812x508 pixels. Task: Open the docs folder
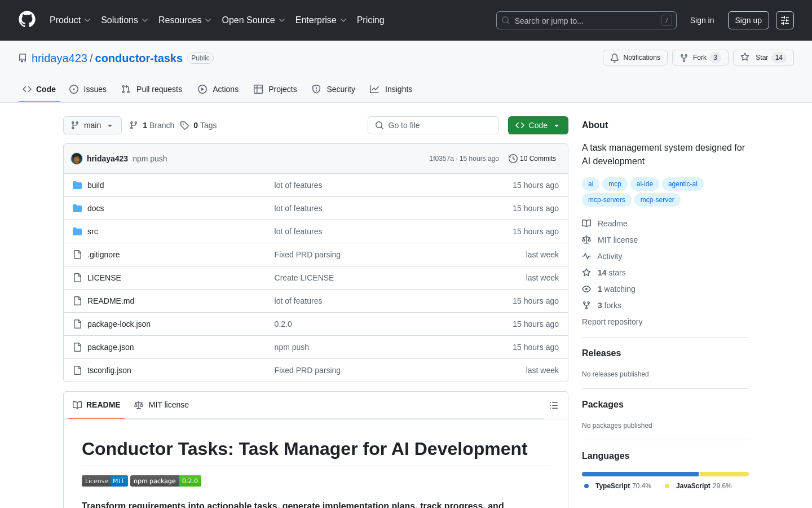96,208
